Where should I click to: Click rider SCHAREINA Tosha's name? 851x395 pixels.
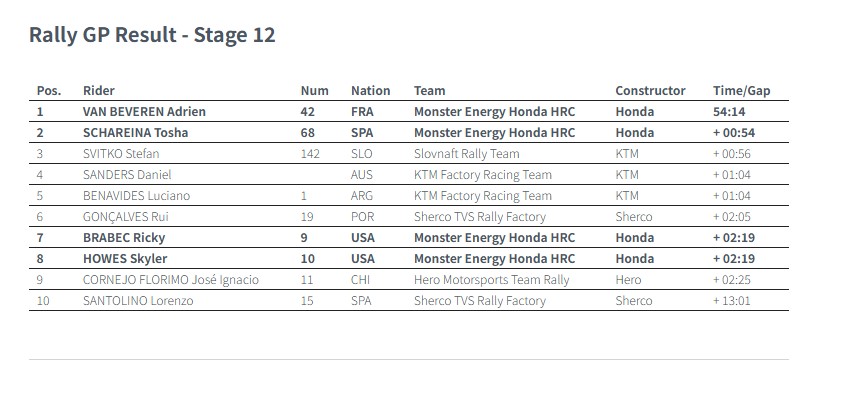(x=135, y=133)
